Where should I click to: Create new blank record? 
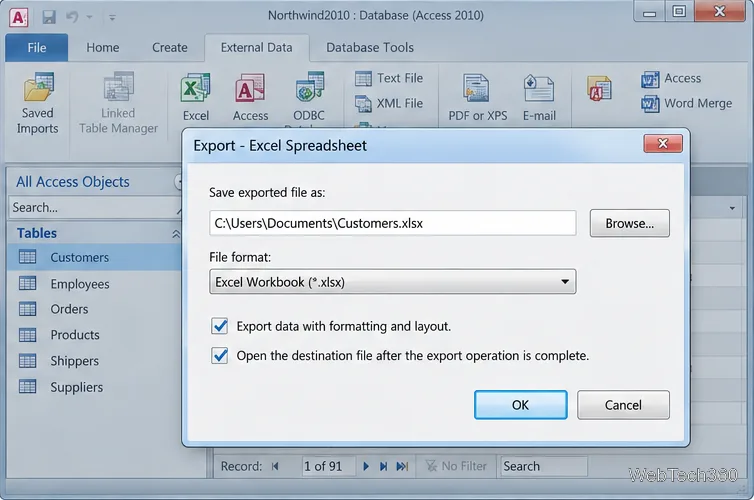[402, 466]
